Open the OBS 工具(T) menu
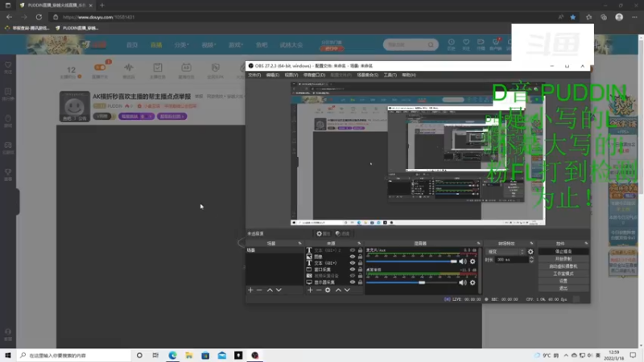 point(390,75)
